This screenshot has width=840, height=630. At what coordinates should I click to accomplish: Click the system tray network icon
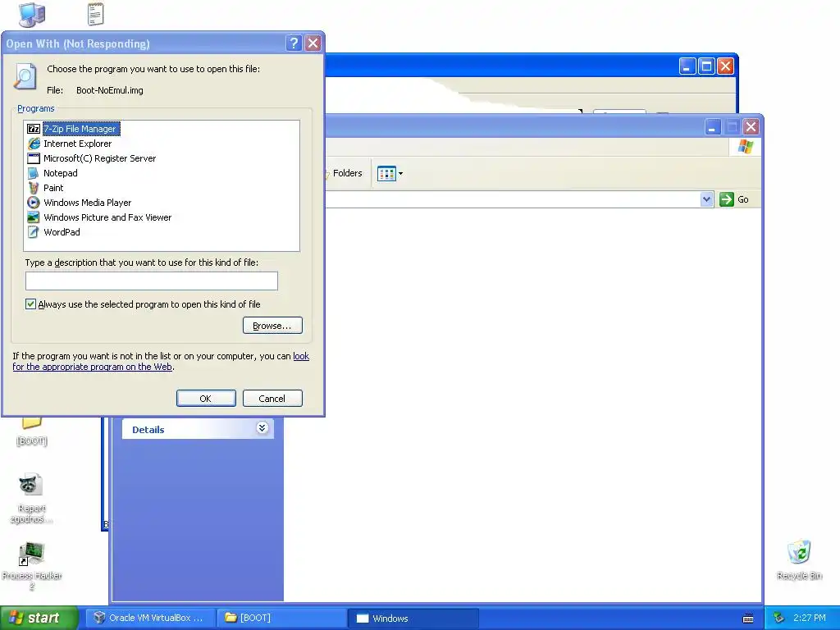[778, 618]
